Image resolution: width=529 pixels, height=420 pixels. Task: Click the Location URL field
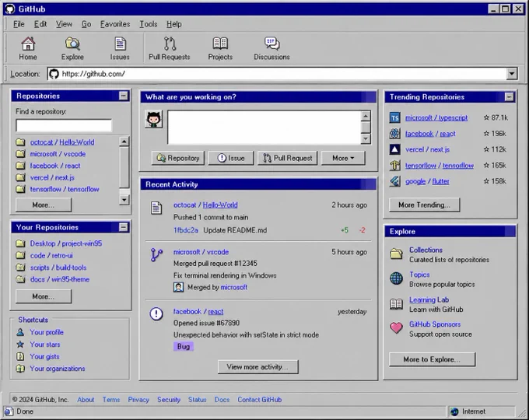click(x=277, y=74)
